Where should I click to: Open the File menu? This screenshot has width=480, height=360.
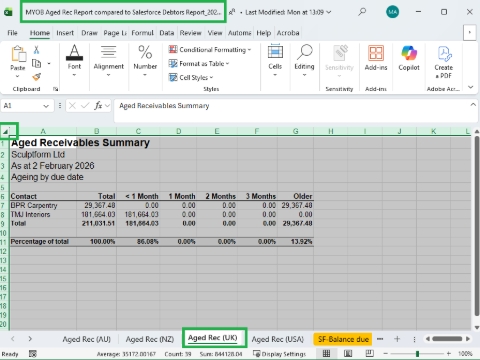(12, 33)
